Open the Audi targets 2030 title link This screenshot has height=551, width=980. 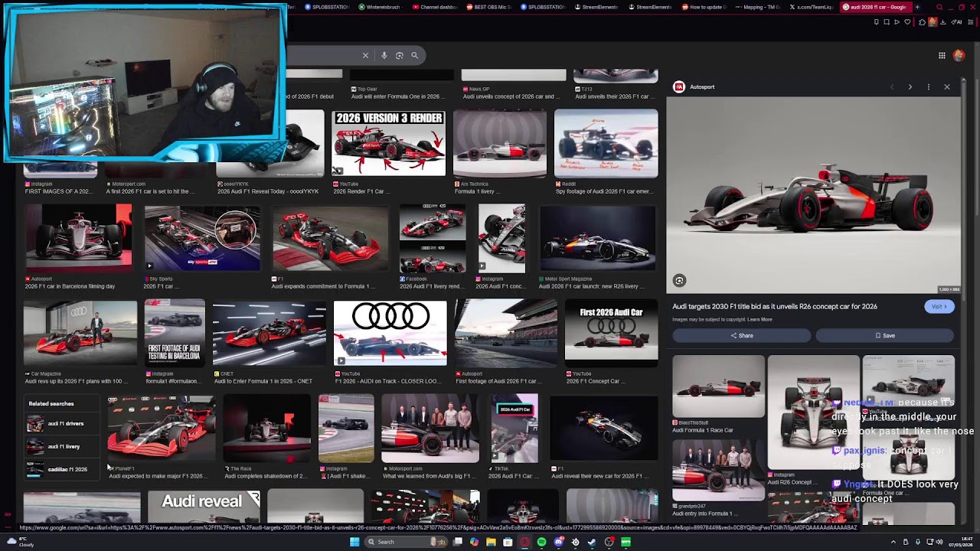pos(775,306)
